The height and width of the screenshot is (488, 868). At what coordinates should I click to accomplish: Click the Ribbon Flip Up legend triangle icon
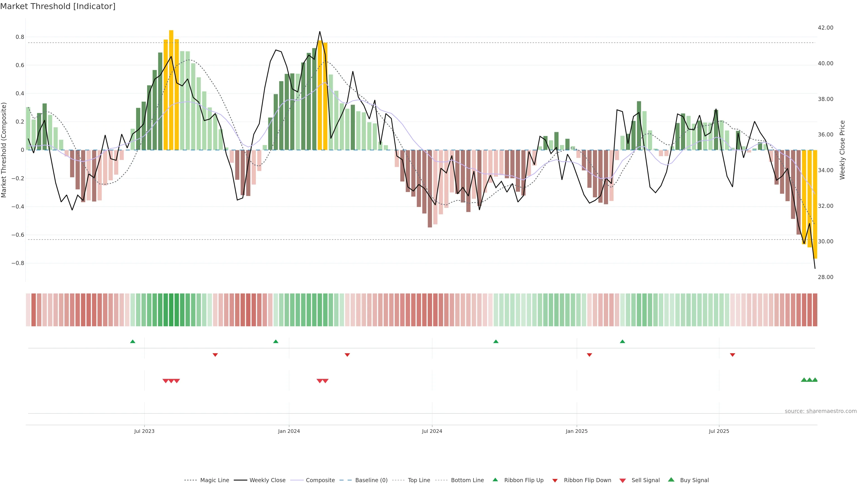point(495,480)
